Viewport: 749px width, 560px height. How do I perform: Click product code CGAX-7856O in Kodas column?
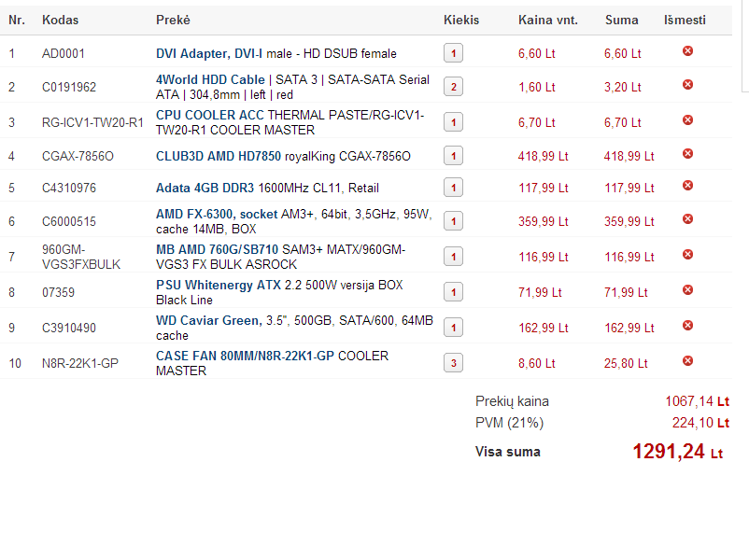pos(78,156)
